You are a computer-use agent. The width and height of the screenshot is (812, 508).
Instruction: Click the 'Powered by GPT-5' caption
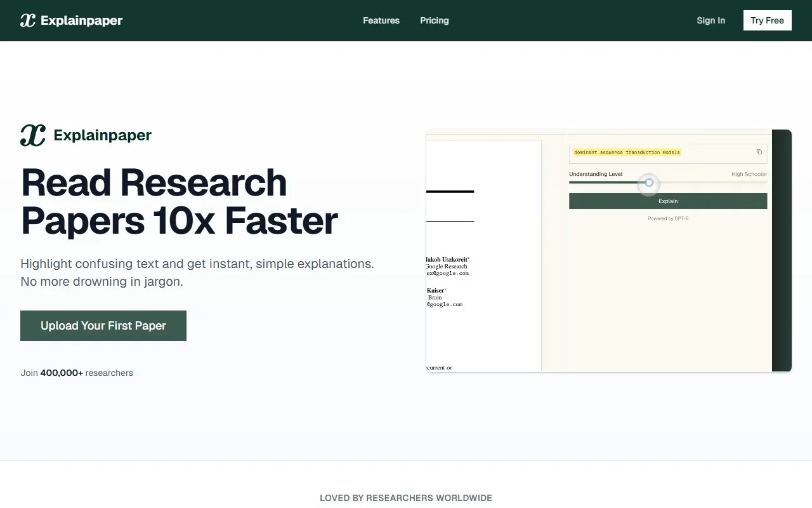coord(668,218)
